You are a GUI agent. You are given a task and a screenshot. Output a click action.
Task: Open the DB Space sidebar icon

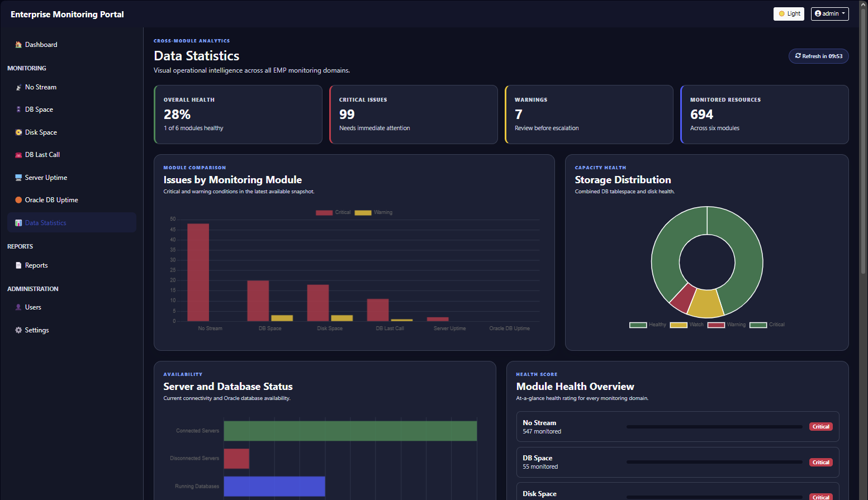[18, 109]
